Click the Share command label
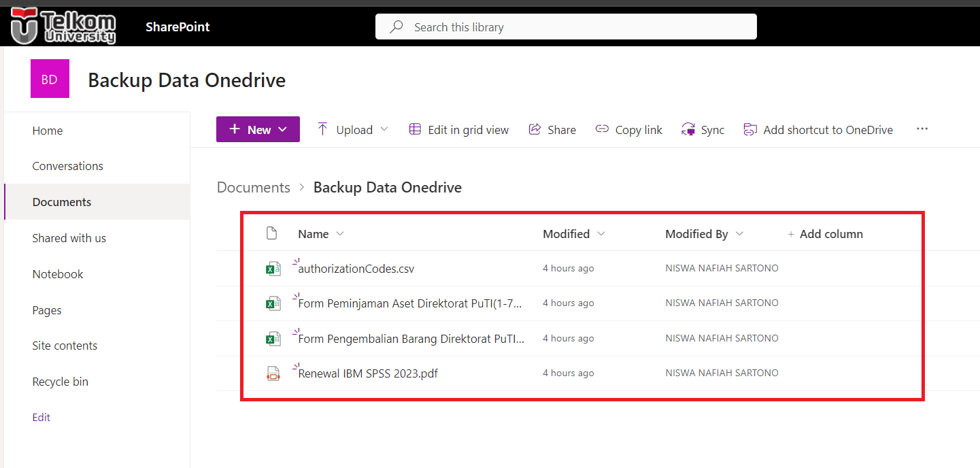This screenshot has width=980, height=468. 562,130
